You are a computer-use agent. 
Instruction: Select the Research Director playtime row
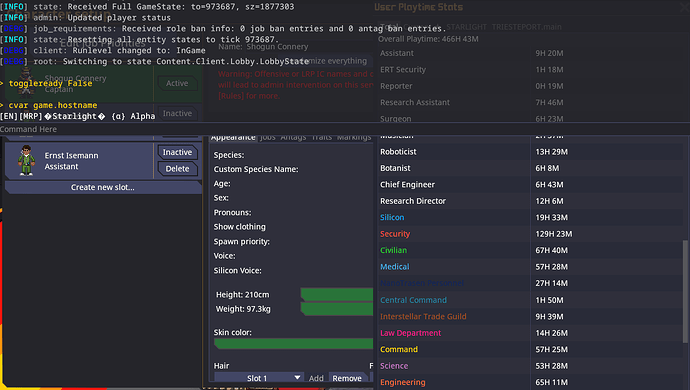click(529, 201)
